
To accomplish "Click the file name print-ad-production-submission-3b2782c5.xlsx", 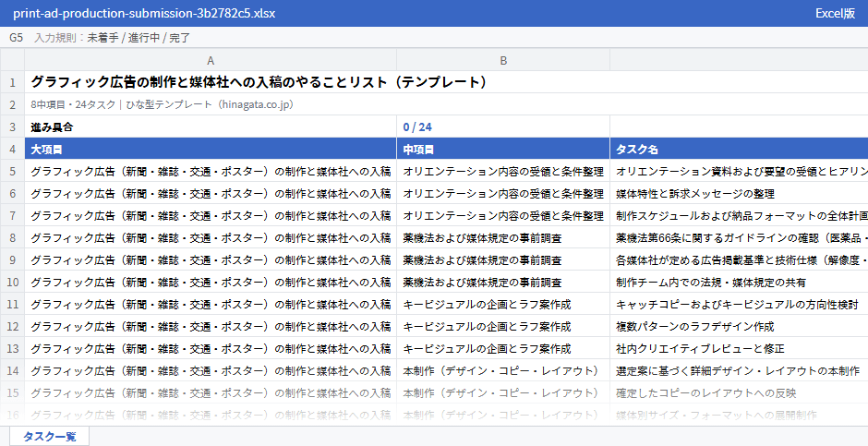I will tap(144, 13).
